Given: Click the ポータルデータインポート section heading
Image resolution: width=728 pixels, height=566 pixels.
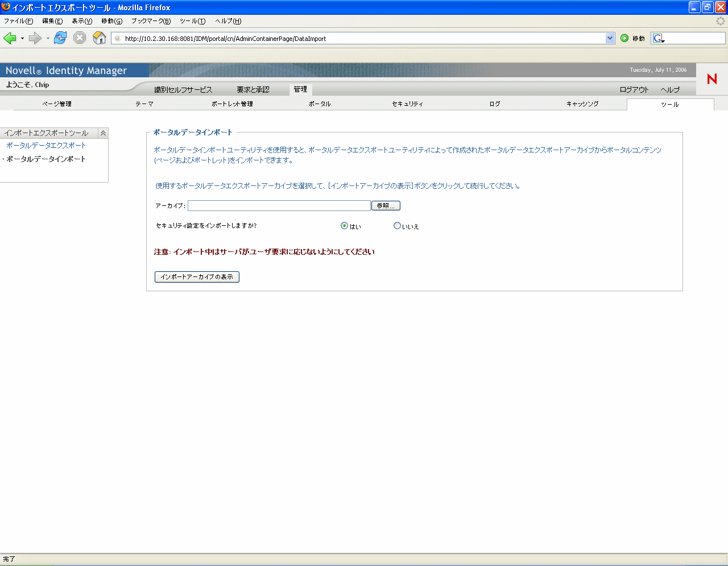Looking at the screenshot, I should point(193,133).
